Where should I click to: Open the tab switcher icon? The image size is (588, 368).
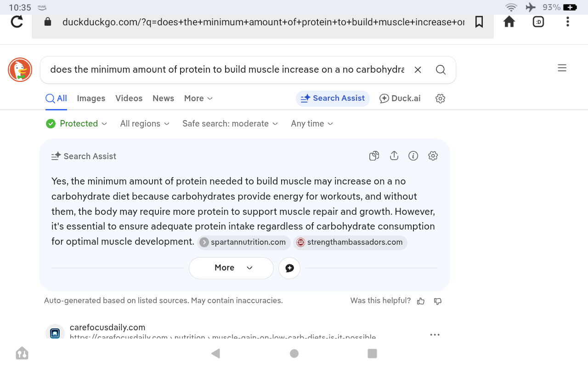click(x=538, y=22)
